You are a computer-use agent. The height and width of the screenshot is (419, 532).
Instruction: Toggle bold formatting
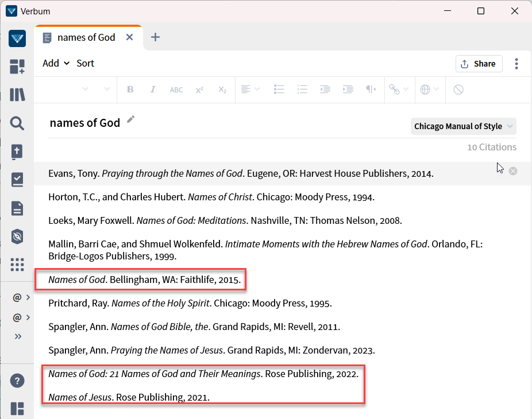pyautogui.click(x=130, y=90)
